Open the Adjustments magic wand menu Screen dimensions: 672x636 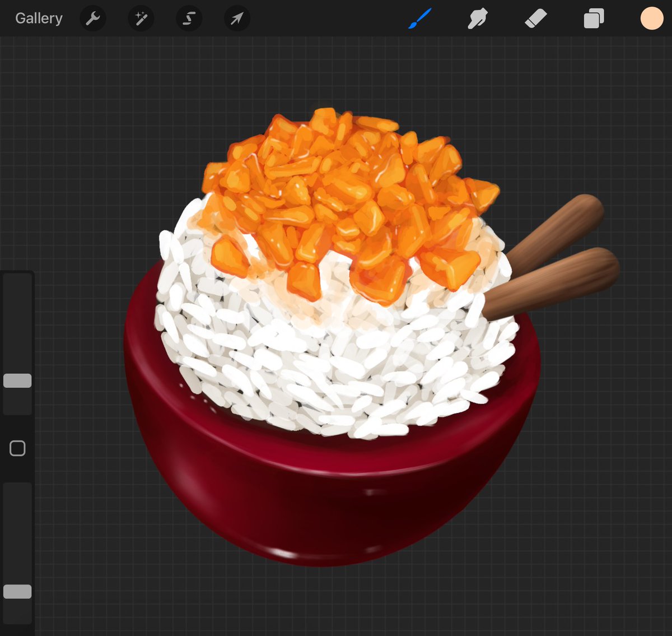tap(141, 18)
